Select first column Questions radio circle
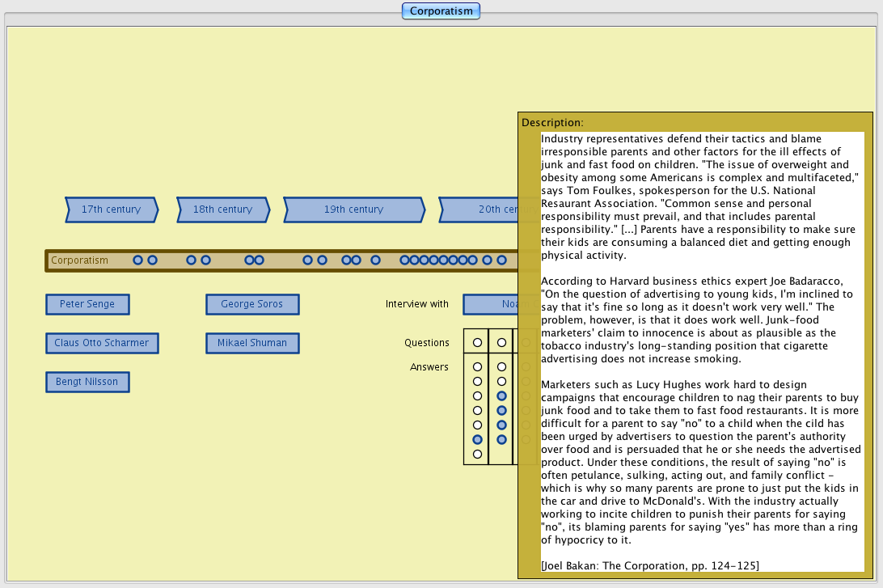The image size is (883, 588). (477, 343)
